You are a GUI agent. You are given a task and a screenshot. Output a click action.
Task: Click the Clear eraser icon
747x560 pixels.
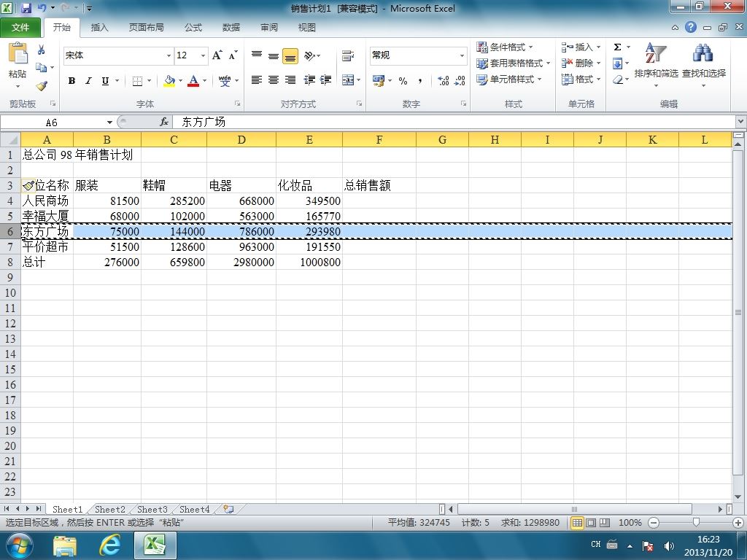point(618,79)
